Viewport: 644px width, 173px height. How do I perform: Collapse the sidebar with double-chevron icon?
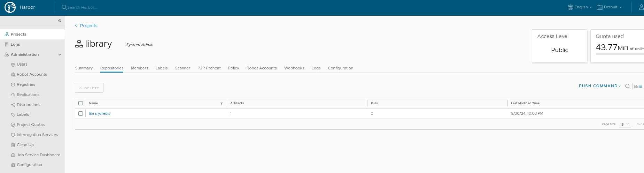(60, 21)
